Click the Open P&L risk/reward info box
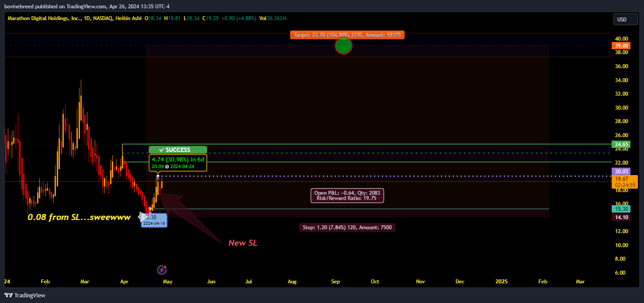This screenshot has width=644, height=303. (347, 196)
